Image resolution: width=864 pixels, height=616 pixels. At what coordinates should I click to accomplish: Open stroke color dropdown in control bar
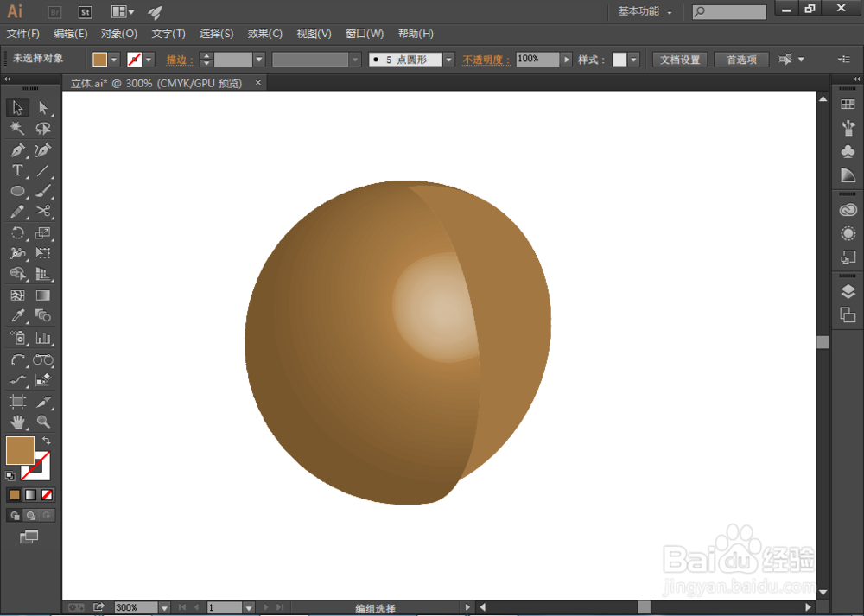pos(149,60)
